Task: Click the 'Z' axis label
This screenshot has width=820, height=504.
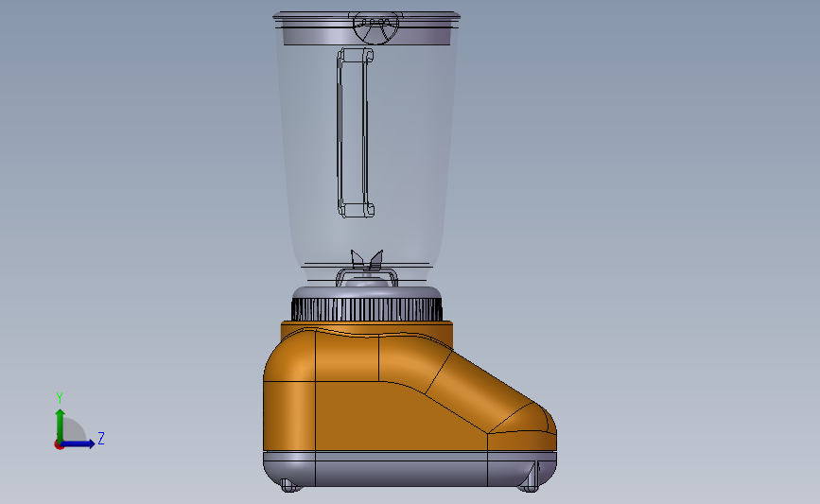Action: tap(101, 438)
